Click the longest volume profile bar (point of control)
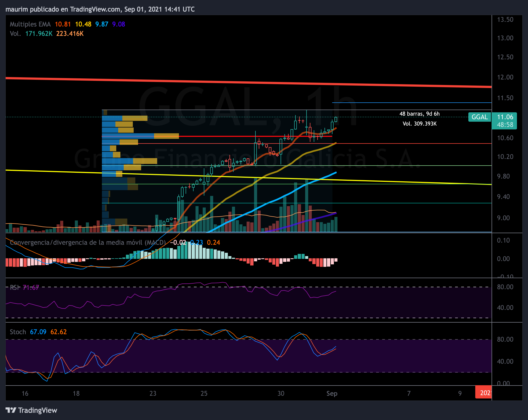This screenshot has width=528, height=420. pyautogui.click(x=140, y=136)
